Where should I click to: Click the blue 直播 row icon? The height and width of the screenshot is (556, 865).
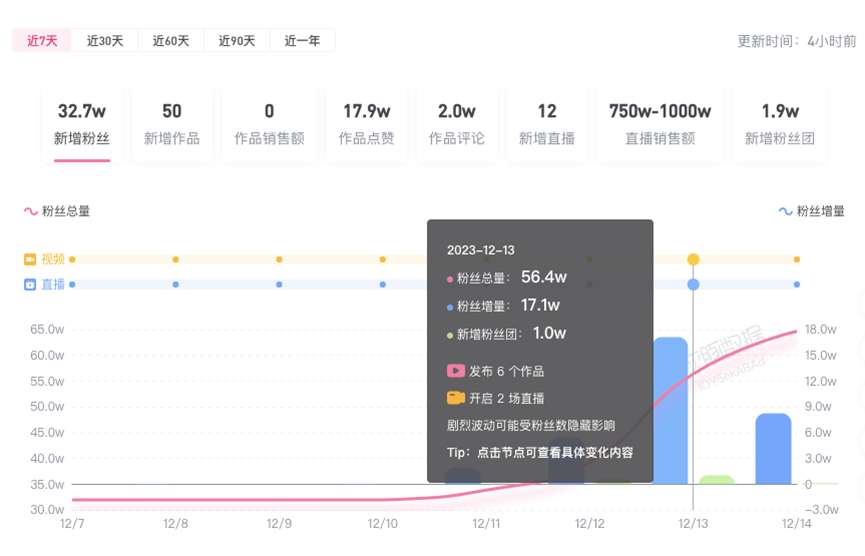pos(30,285)
